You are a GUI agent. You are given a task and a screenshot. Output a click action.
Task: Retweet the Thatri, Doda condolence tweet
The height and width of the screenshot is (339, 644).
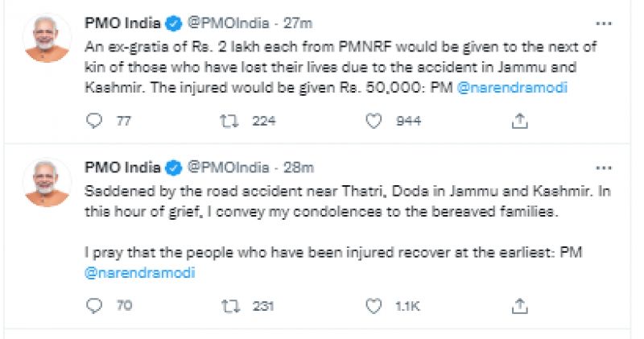[x=229, y=306]
